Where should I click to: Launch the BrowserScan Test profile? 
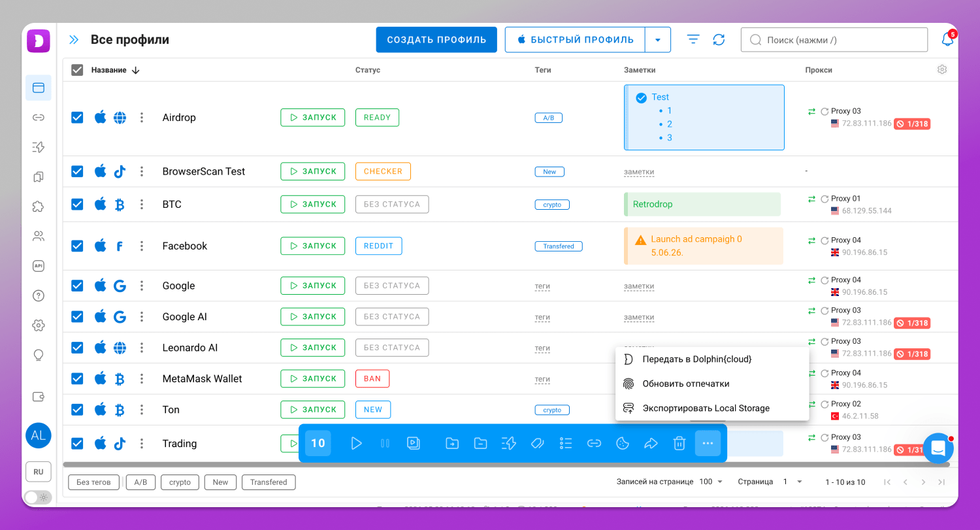(313, 171)
